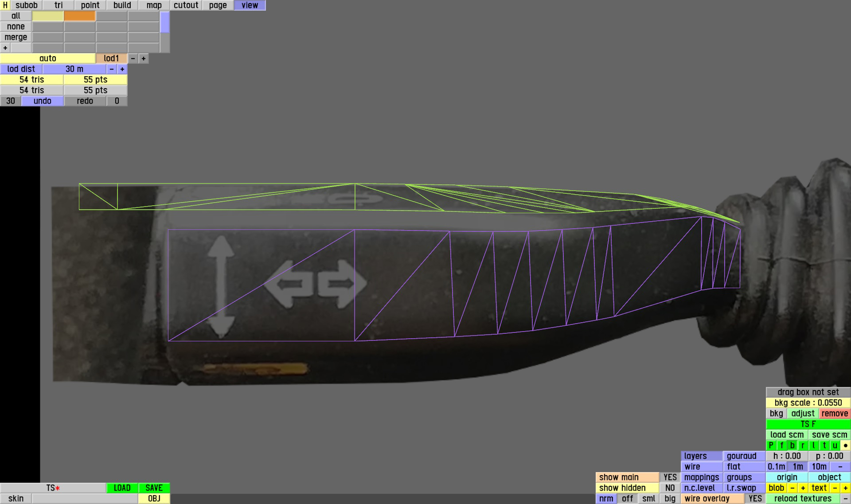The image size is (851, 504).
Task: Select the orange layer color cell
Action: 79,16
